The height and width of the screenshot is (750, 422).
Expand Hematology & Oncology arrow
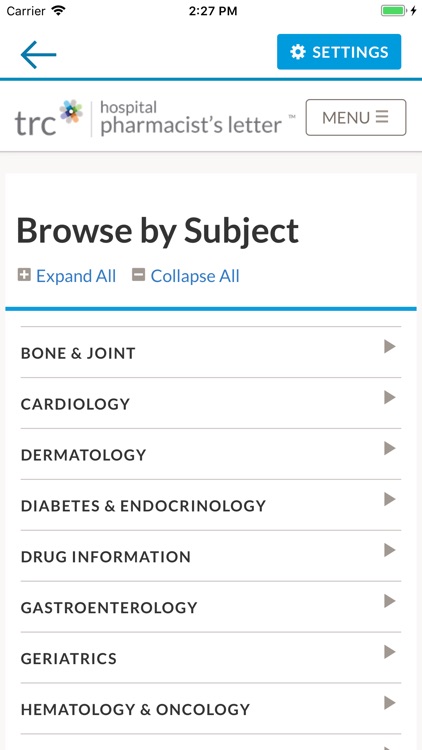click(389, 703)
